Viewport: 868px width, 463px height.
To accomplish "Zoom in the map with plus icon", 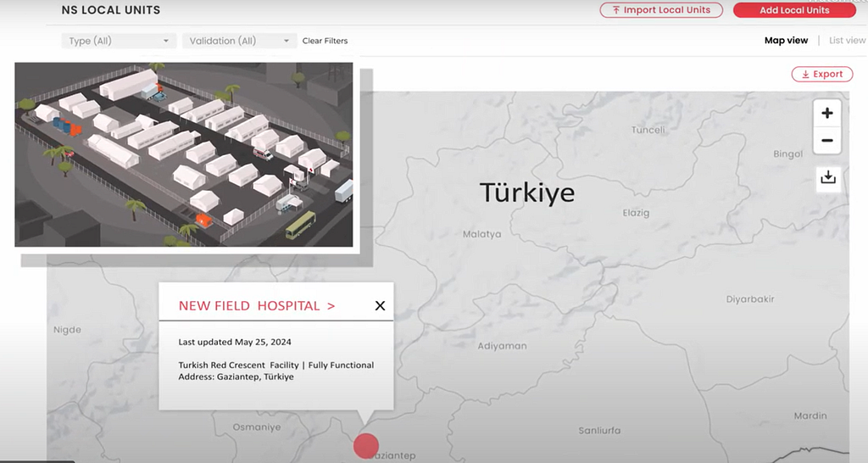I will [827, 113].
